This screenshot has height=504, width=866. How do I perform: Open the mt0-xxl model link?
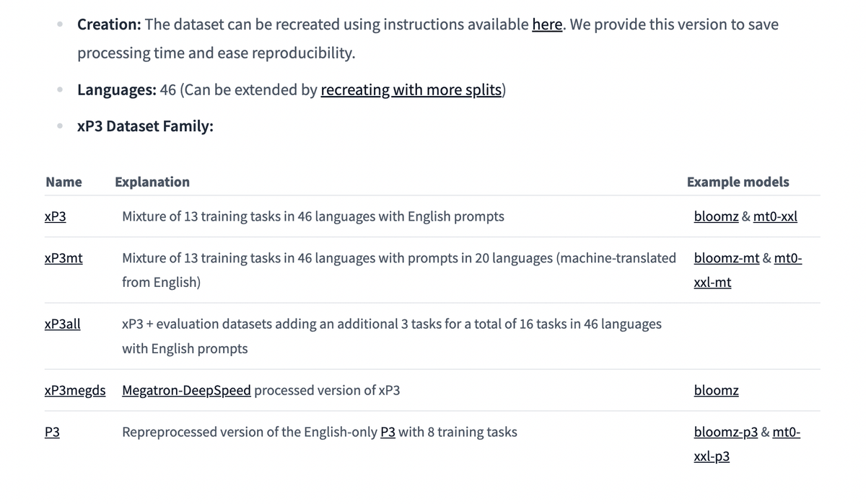[x=775, y=216]
